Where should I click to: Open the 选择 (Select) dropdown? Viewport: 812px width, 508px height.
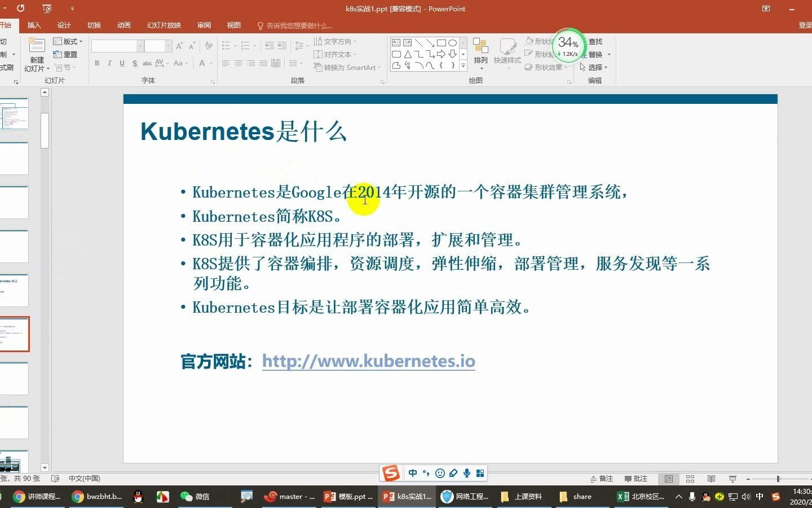click(595, 67)
